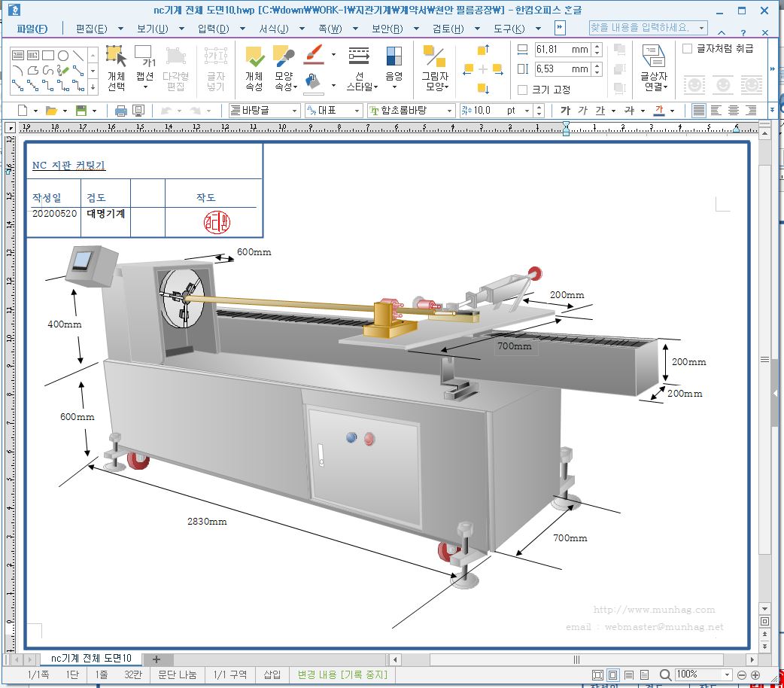Click the print icon in toolbar
The width and height of the screenshot is (784, 688).
pyautogui.click(x=120, y=111)
